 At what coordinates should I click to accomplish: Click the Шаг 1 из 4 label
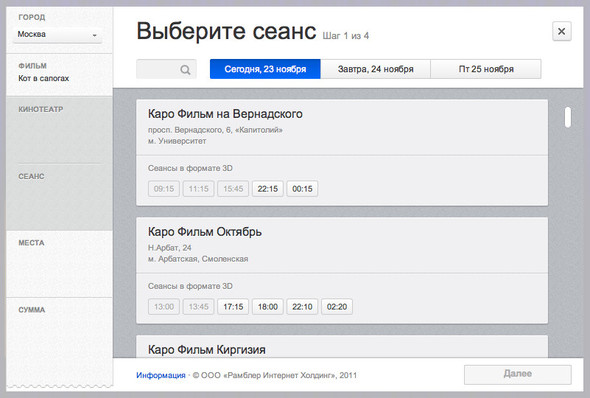(x=345, y=36)
